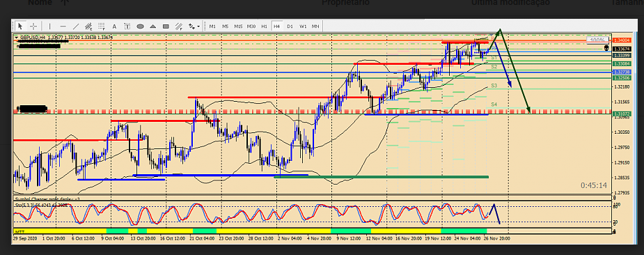The image size is (644, 255).
Task: Select the full-width blue horizontal line at 1.32738
Action: [x=312, y=72]
